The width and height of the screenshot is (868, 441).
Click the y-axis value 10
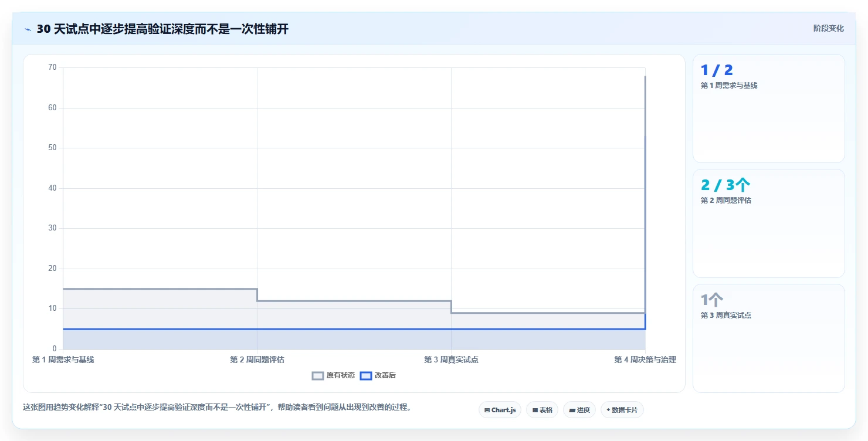click(52, 308)
